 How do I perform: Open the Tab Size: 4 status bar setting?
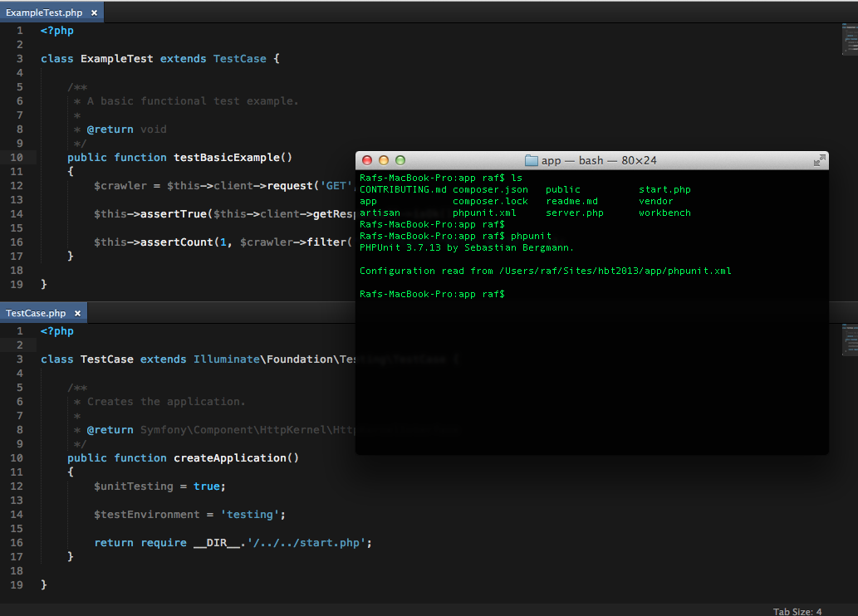(797, 611)
